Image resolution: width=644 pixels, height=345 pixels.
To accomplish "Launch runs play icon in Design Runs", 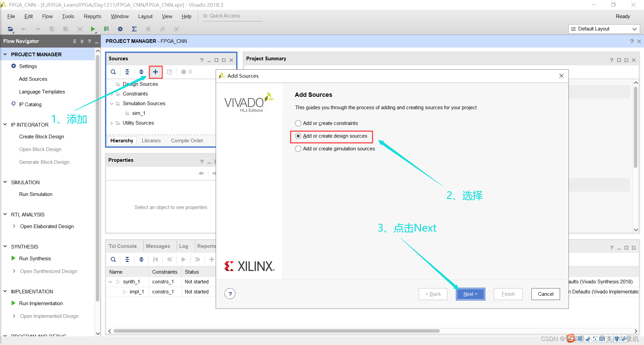I will point(183,259).
